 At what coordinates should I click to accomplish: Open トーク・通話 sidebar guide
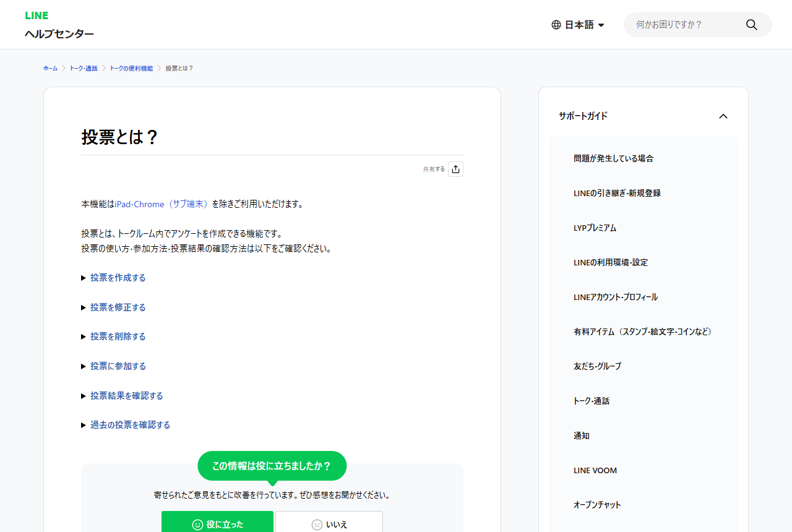[x=592, y=401]
